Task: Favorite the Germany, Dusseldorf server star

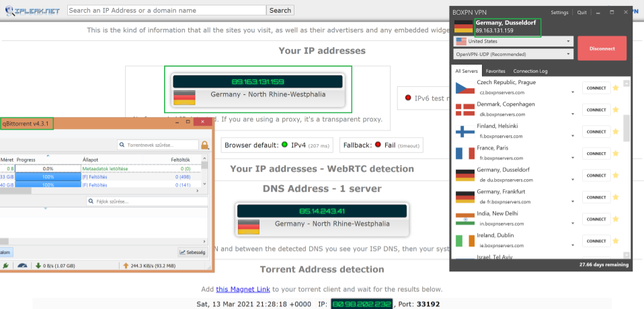Action: [615, 175]
